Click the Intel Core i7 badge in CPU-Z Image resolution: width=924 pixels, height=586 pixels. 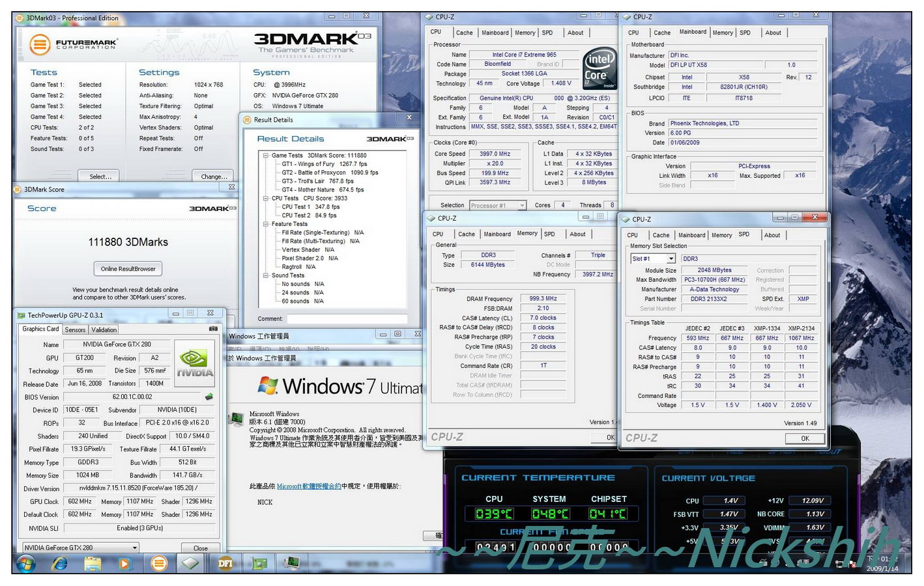coord(599,68)
